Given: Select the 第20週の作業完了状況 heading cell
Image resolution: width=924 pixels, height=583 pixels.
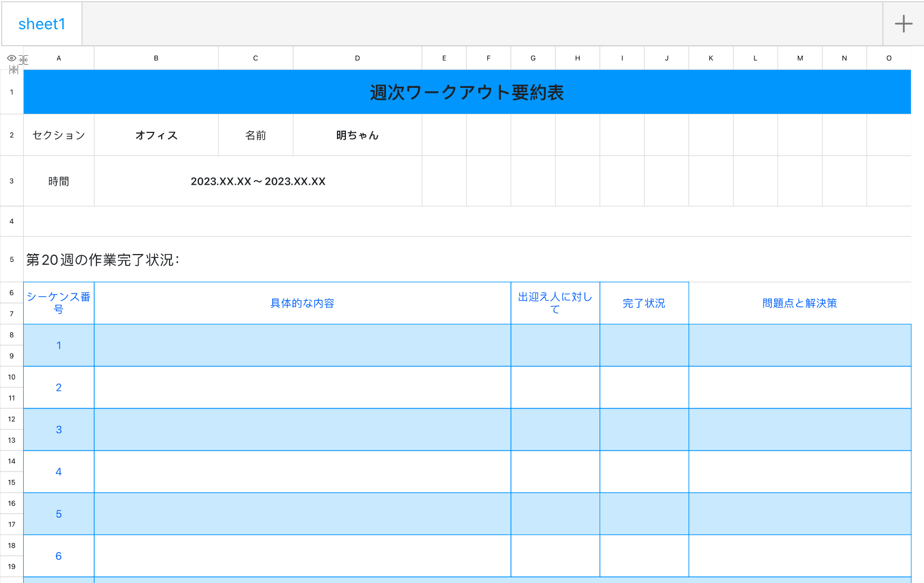Looking at the screenshot, I should (467, 260).
